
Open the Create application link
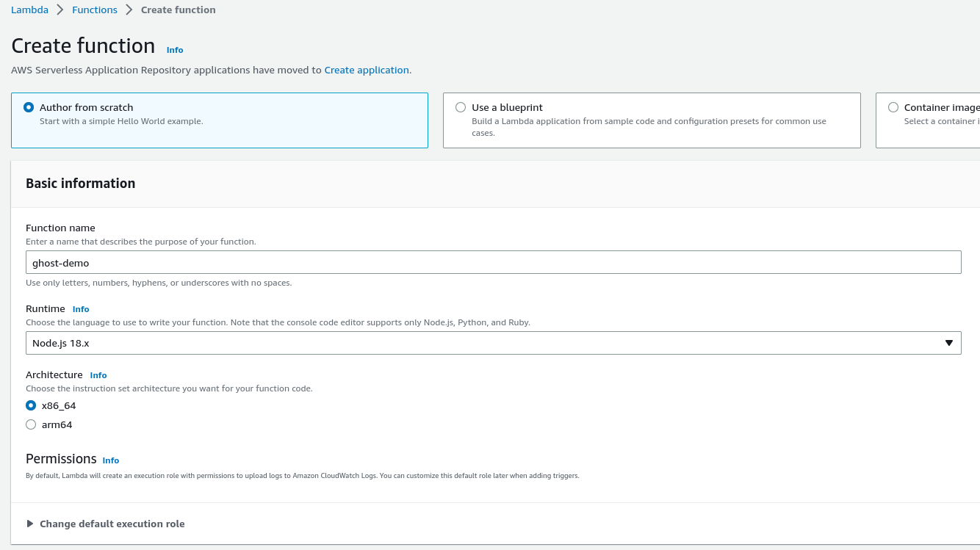click(x=367, y=70)
